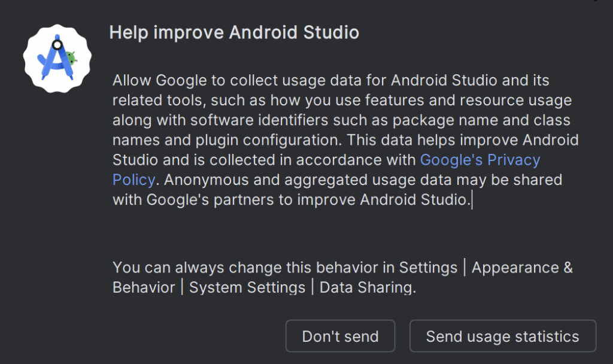Click the word "Policy" in the blue link
Viewport: 613px width, 364px height.
tap(134, 180)
